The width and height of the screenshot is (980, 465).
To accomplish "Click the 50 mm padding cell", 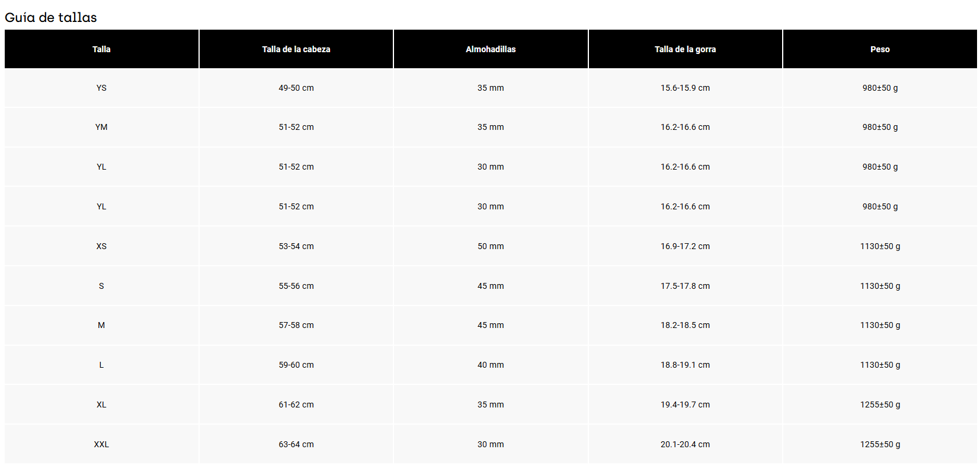I will 491,246.
